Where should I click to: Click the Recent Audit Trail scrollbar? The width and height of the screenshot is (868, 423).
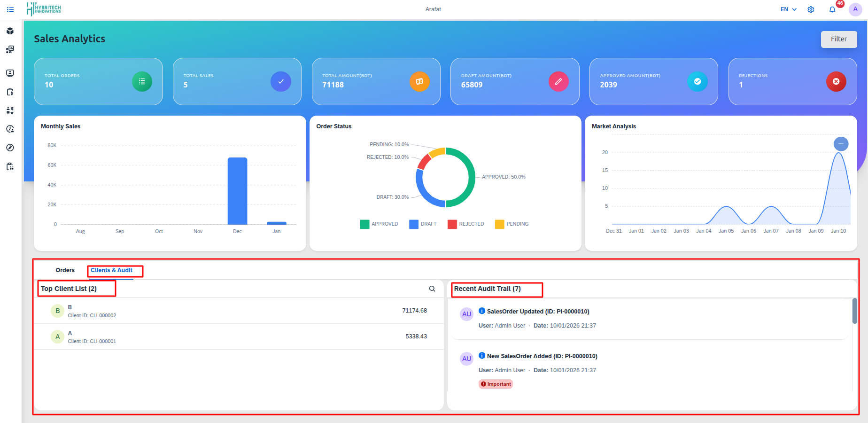click(x=854, y=311)
